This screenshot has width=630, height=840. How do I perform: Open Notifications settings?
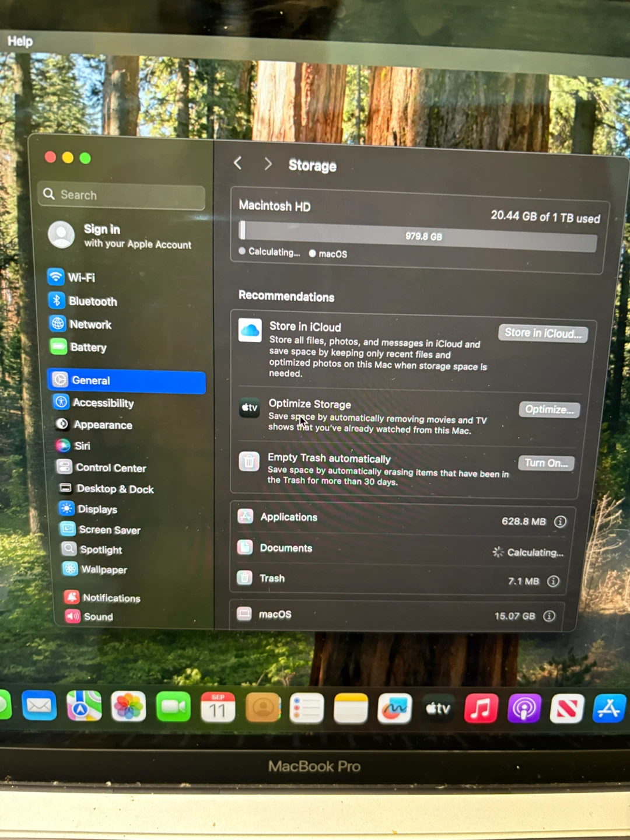point(103,597)
